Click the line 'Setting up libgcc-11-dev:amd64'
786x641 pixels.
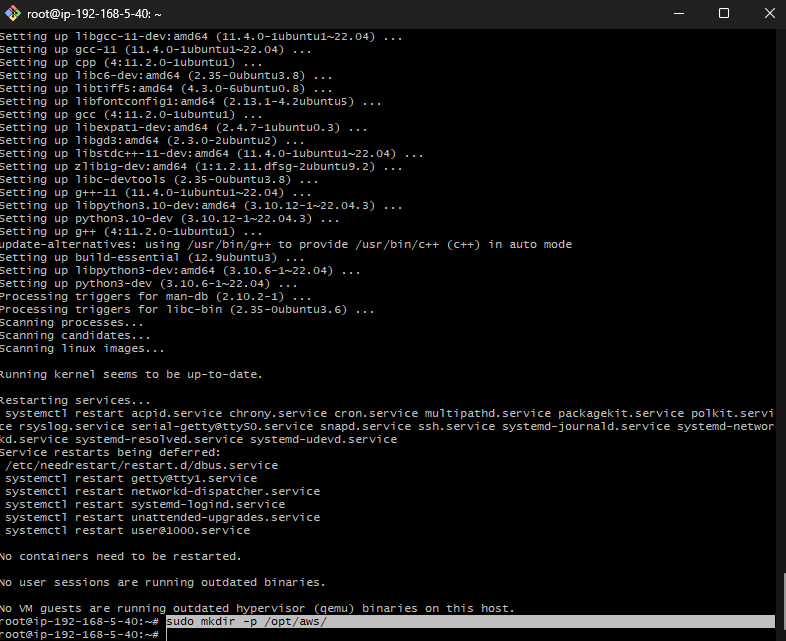pyautogui.click(x=201, y=37)
